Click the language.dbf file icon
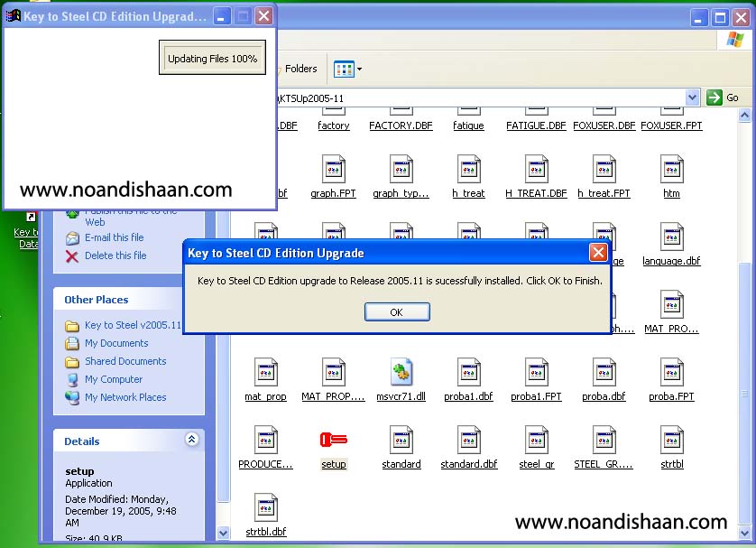756x548 pixels. coord(671,237)
